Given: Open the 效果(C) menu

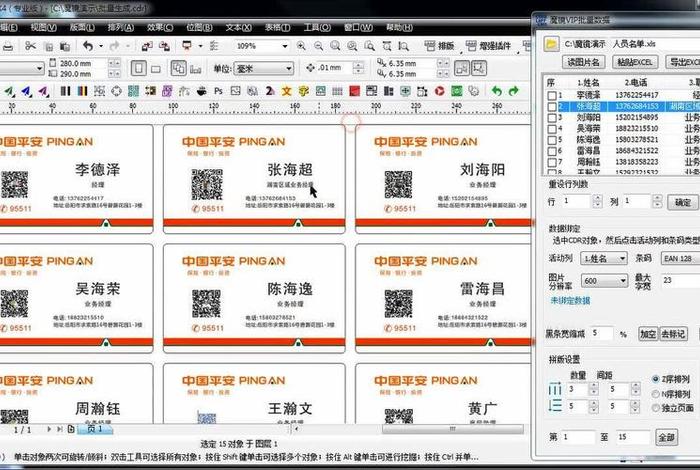Looking at the screenshot, I should pyautogui.click(x=160, y=28).
